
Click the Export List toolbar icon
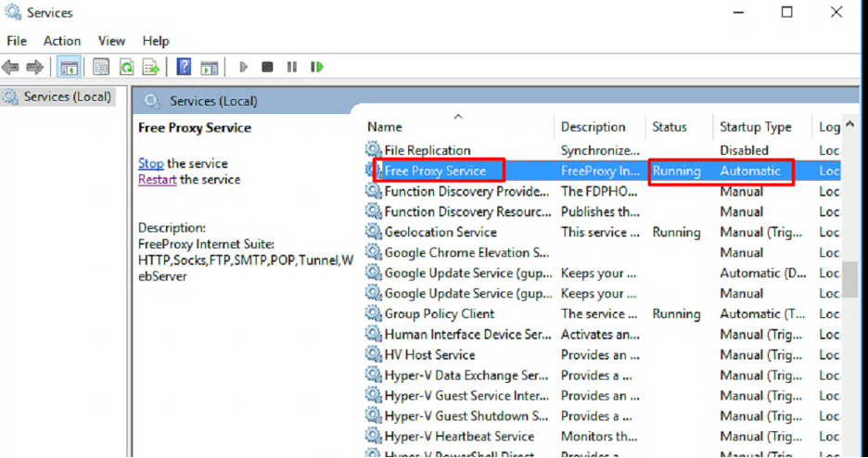pyautogui.click(x=149, y=67)
